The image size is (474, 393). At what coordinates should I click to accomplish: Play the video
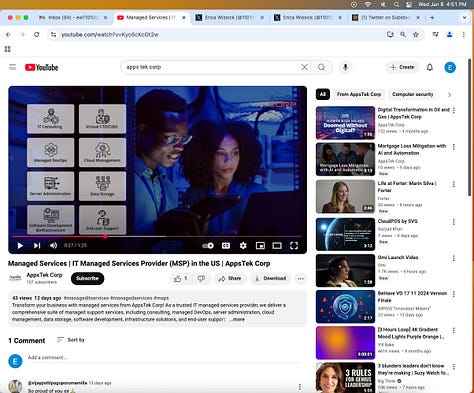(20, 246)
